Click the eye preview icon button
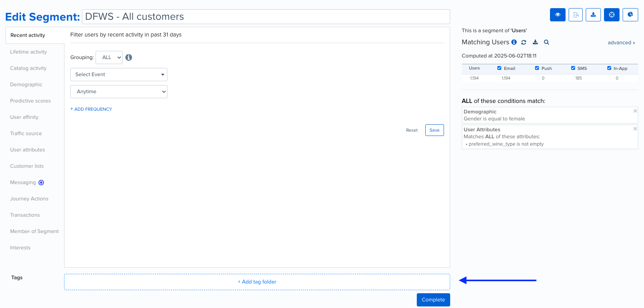Viewport: 644px width, 308px height. coord(557,15)
